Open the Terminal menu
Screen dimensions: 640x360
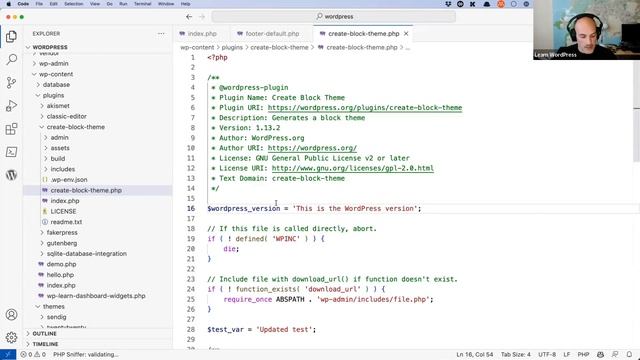142,4
